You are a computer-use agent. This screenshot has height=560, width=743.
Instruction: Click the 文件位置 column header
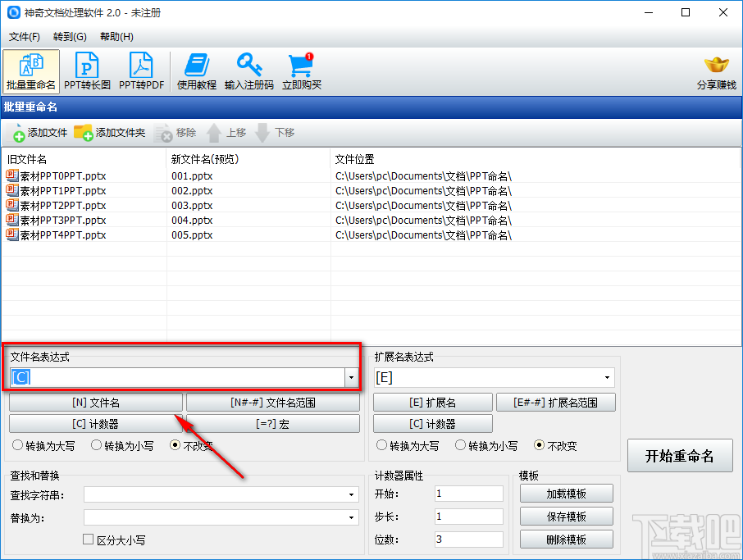click(536, 159)
